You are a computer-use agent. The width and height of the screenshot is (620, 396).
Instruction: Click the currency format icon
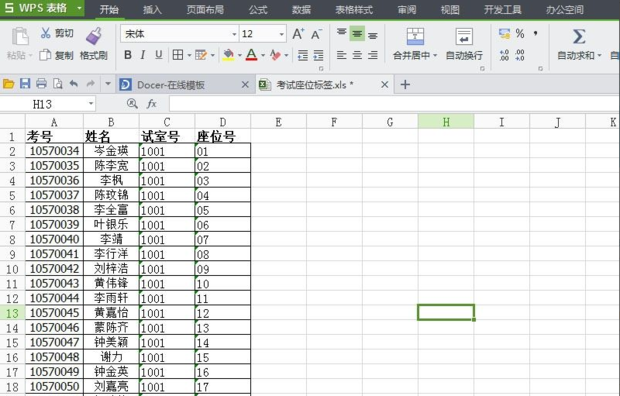point(504,34)
